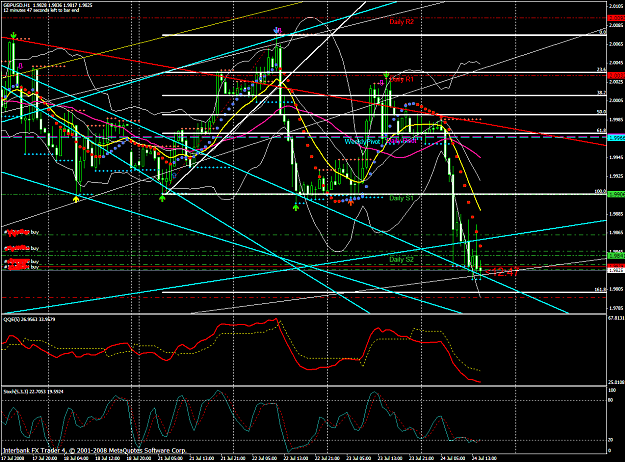
Task: Click the QQE scale value 25.8106
Action: tap(616, 382)
